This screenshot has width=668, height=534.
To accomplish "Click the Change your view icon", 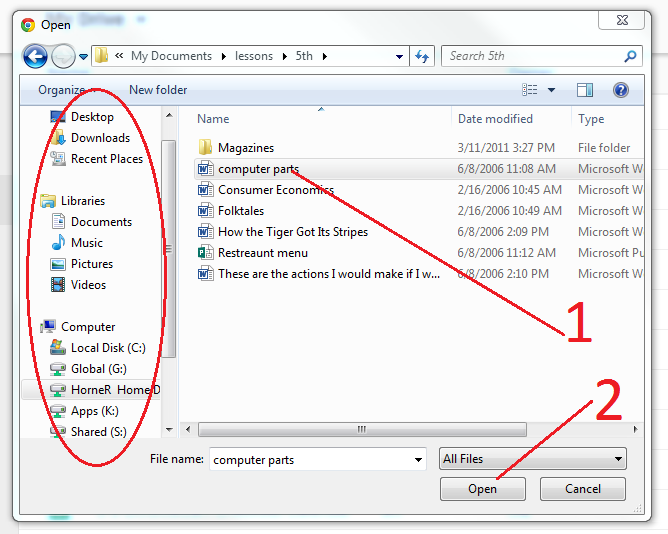I will tap(530, 89).
